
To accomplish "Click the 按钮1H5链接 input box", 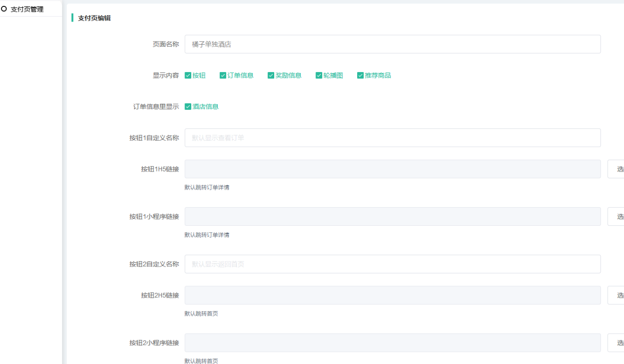I will coord(392,169).
